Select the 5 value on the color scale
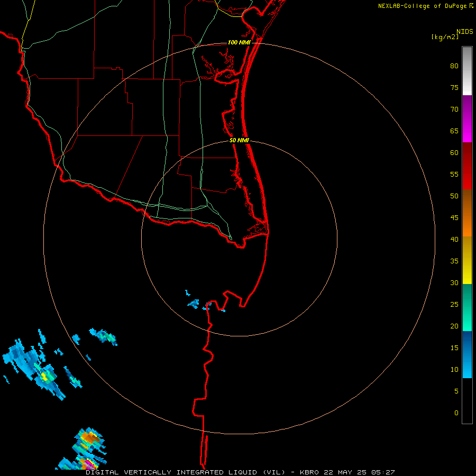This screenshot has height=476, width=476. tap(456, 391)
